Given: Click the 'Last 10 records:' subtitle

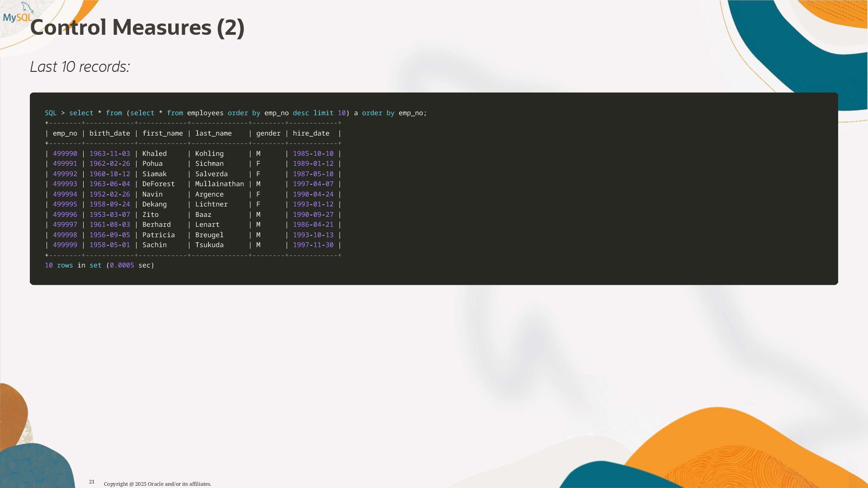Looking at the screenshot, I should (x=80, y=67).
